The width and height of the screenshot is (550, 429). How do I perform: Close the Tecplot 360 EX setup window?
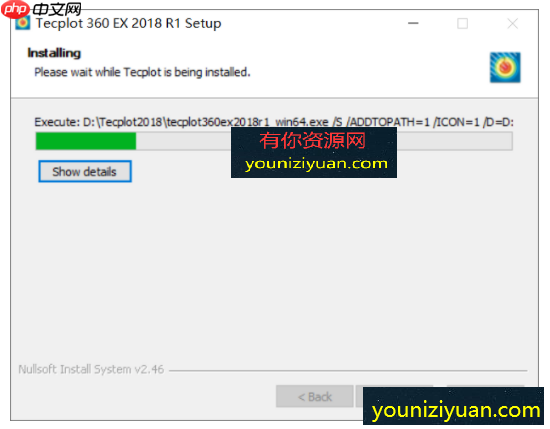[x=512, y=24]
